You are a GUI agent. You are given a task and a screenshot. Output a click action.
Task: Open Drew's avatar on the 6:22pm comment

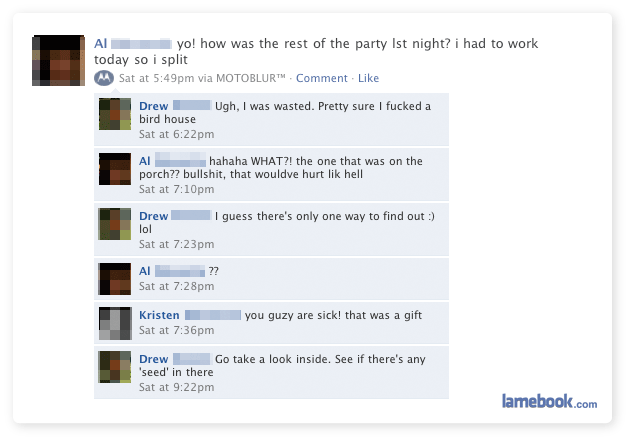click(115, 114)
